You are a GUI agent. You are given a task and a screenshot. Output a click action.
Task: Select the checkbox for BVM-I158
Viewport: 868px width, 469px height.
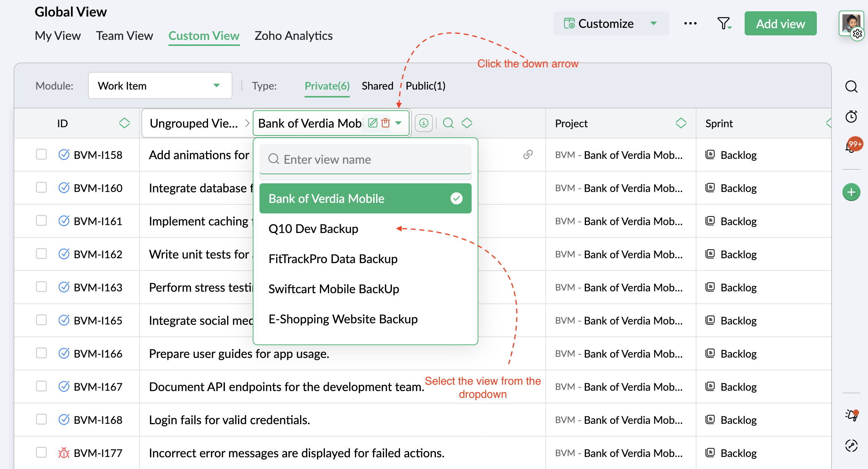point(41,154)
